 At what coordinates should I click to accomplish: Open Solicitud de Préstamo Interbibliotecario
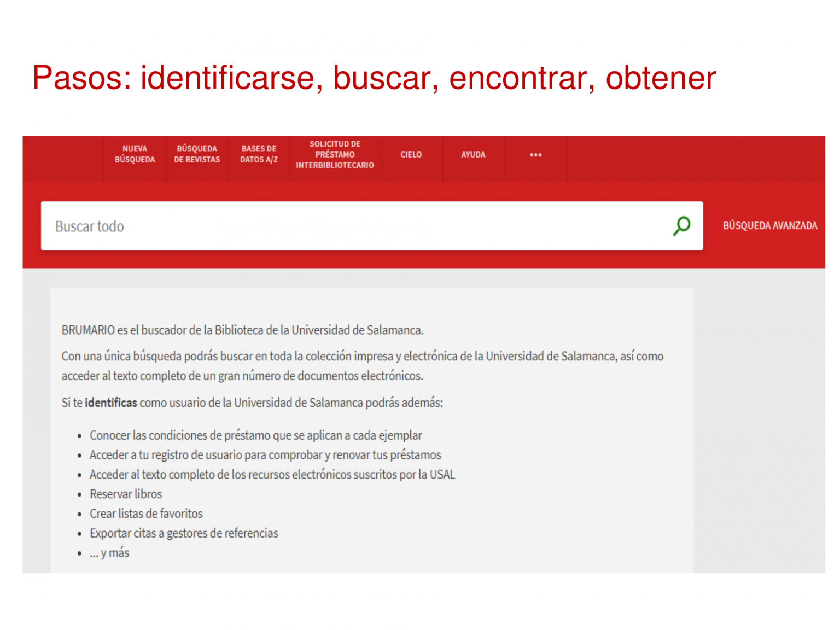[335, 155]
